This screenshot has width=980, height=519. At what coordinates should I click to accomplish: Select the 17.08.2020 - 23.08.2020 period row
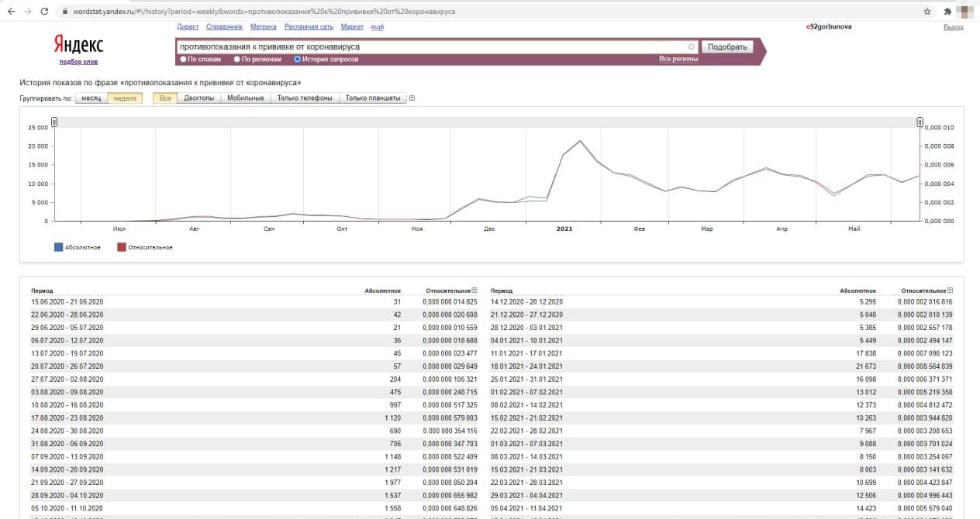(x=254, y=418)
